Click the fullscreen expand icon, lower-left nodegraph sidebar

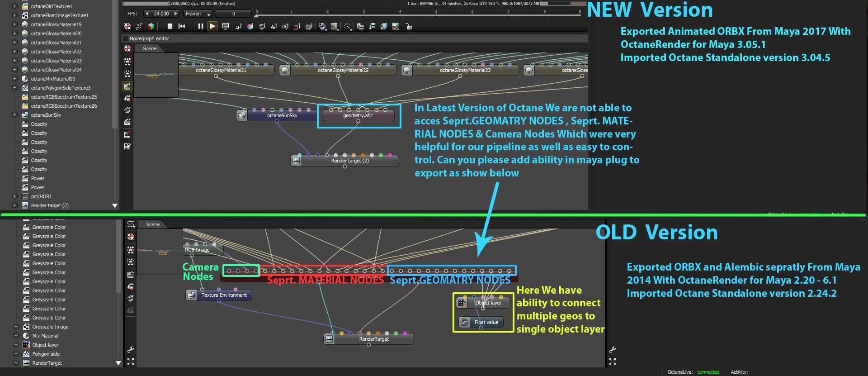[x=131, y=362]
